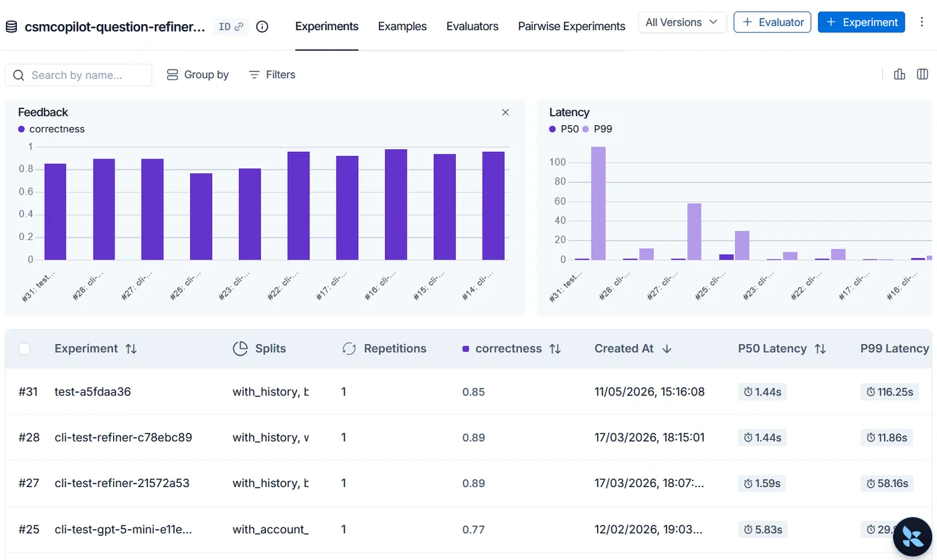This screenshot has width=937, height=560.
Task: Click the 116.25s P99 latency badge
Action: pyautogui.click(x=889, y=392)
